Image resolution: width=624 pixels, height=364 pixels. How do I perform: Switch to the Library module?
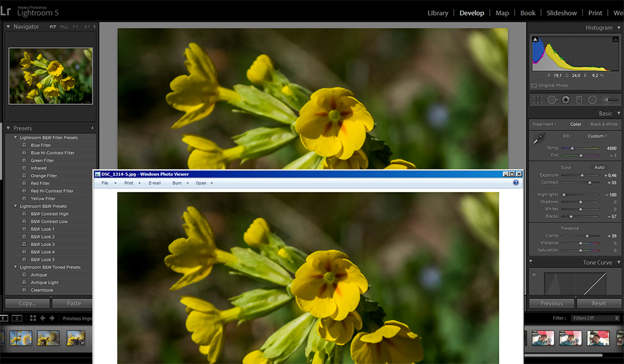pos(438,13)
